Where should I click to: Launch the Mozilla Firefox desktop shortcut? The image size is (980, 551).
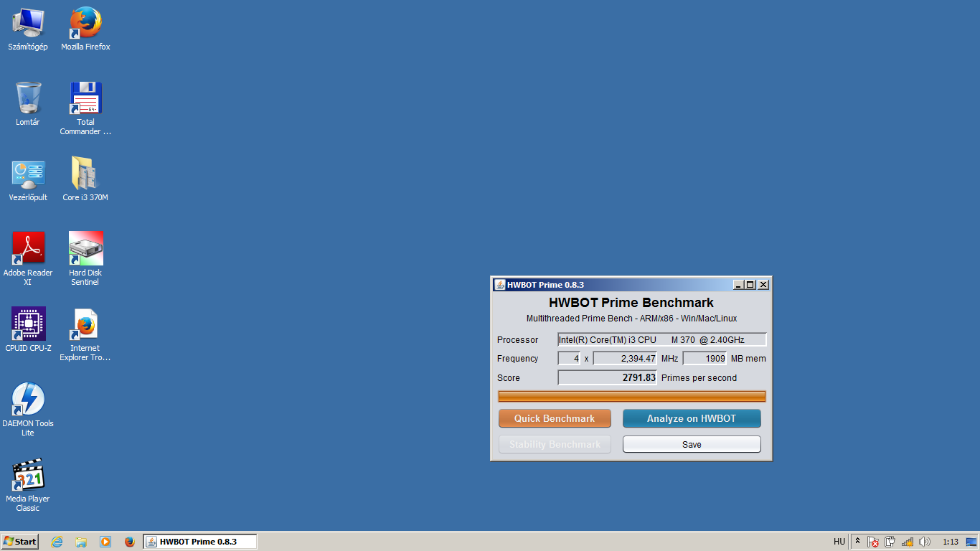coord(85,29)
